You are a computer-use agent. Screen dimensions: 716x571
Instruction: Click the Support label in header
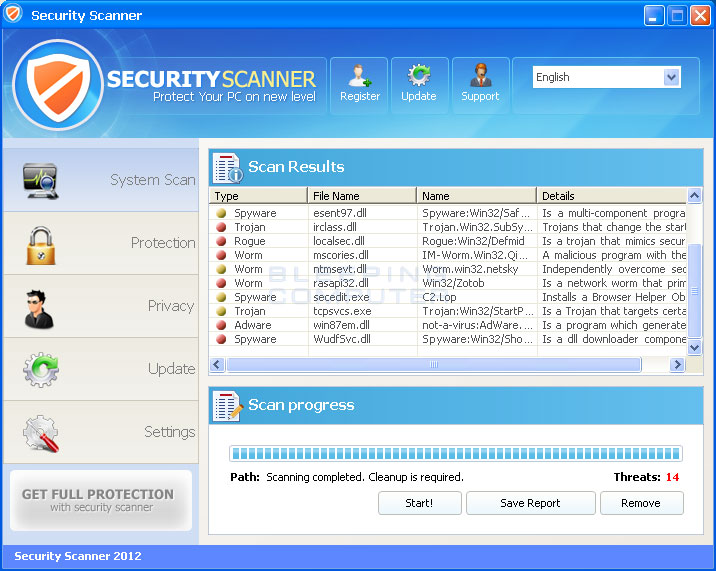tap(480, 96)
